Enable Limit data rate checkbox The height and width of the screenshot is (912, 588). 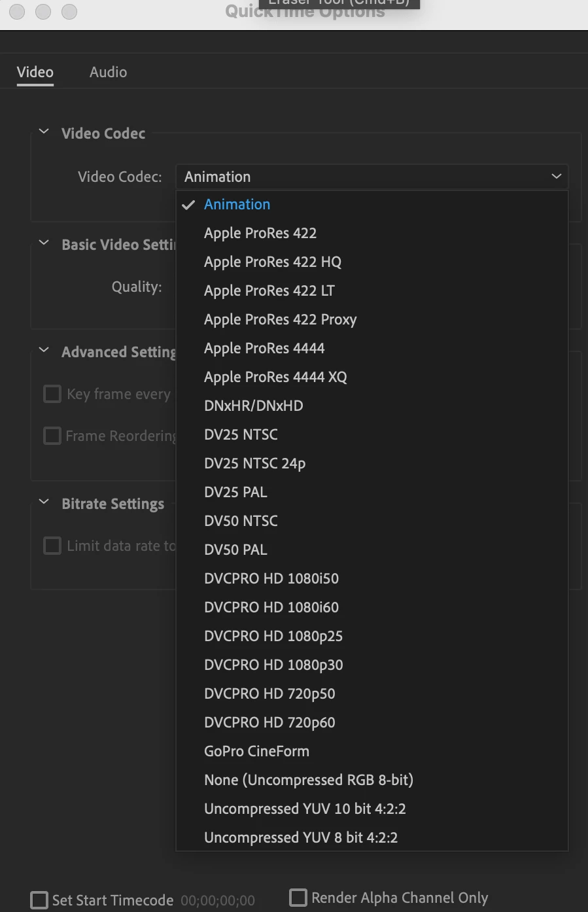(x=52, y=546)
